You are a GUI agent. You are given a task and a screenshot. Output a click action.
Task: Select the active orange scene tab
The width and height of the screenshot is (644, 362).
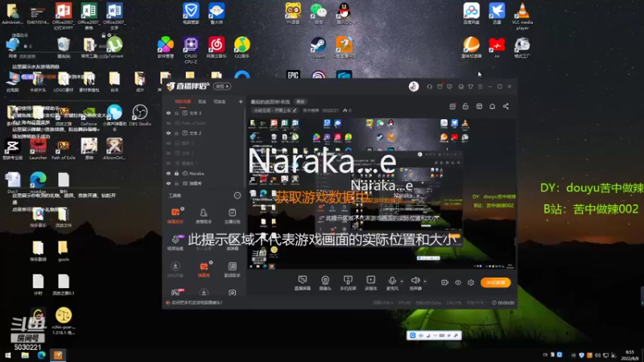[183, 101]
